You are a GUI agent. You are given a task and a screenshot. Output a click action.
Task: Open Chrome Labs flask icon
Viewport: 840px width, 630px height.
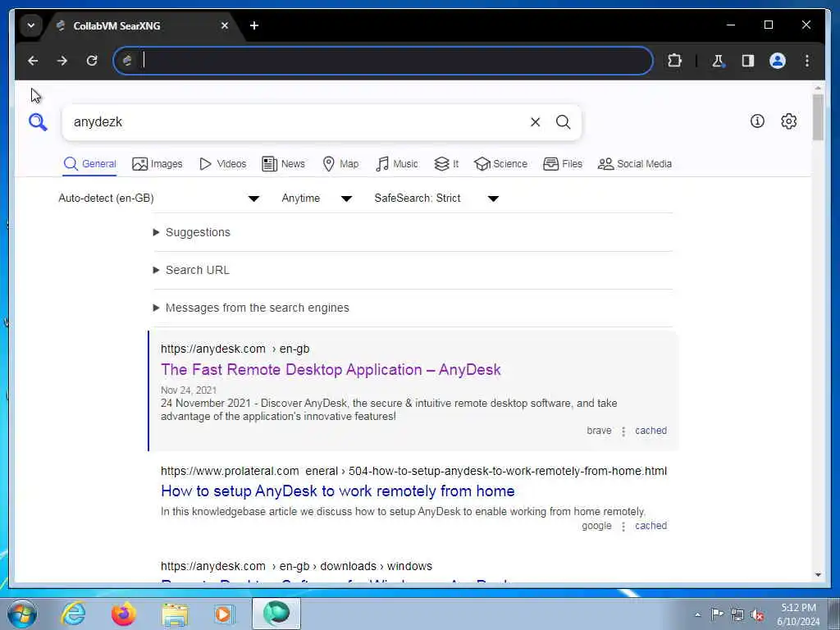pyautogui.click(x=718, y=61)
